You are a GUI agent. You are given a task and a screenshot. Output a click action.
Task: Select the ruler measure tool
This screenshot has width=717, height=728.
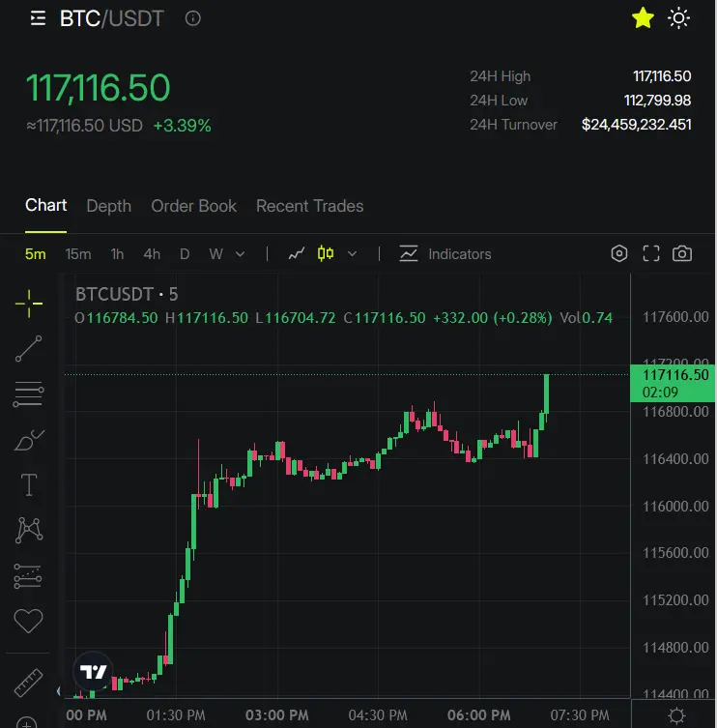click(x=28, y=683)
